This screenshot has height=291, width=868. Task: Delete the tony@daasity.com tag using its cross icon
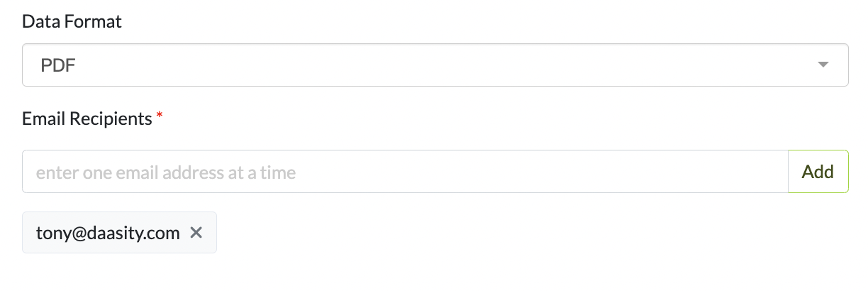pyautogui.click(x=196, y=233)
